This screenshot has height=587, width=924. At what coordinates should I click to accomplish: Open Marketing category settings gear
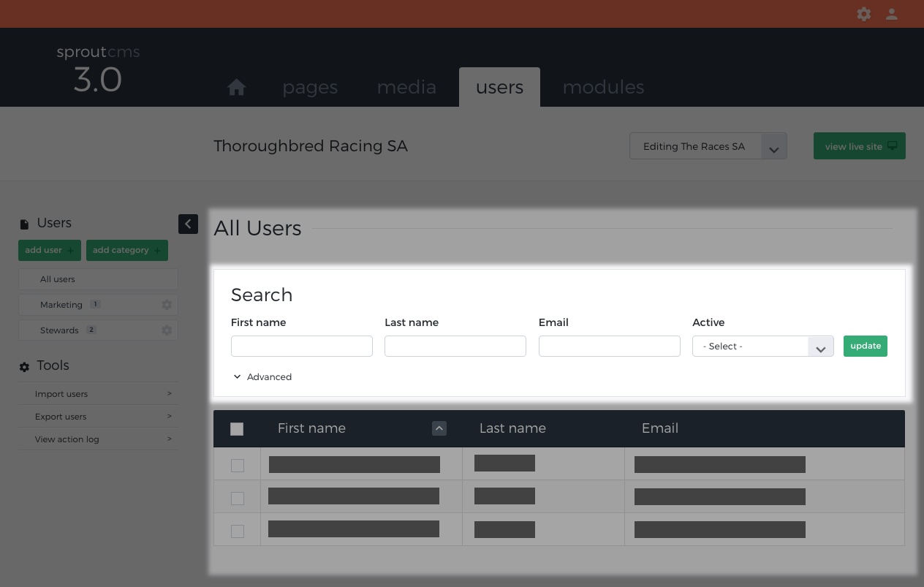point(167,305)
